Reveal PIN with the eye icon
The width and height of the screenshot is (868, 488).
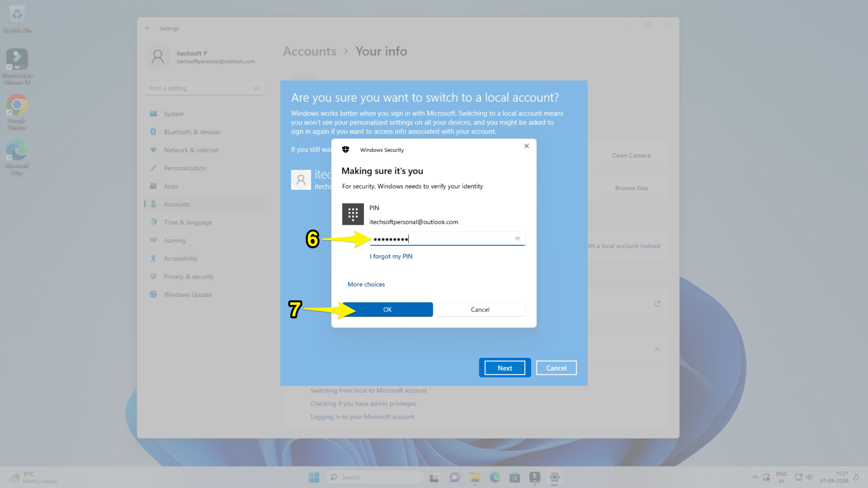517,239
